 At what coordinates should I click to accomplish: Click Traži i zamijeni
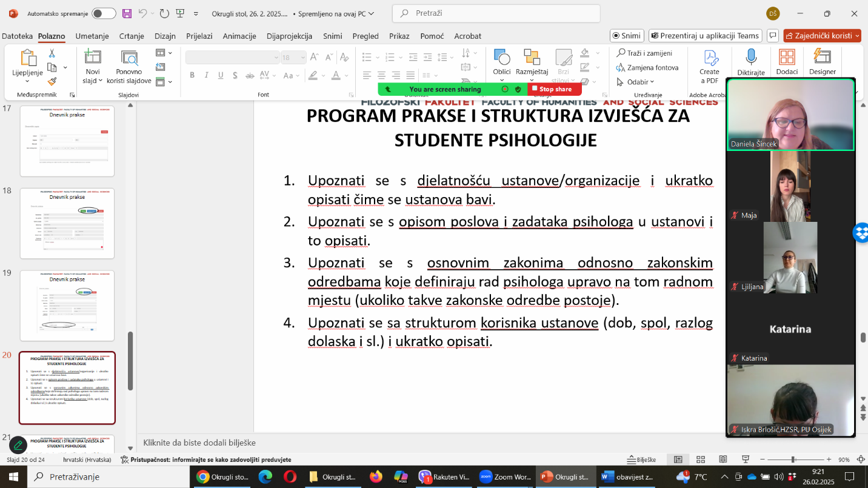[644, 53]
